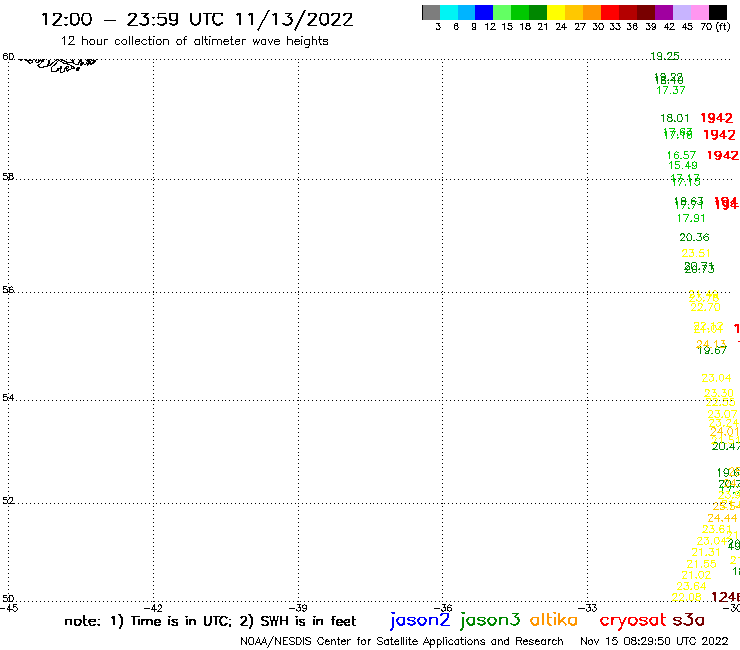Click the coastline outline near latitude 60

pos(59,64)
